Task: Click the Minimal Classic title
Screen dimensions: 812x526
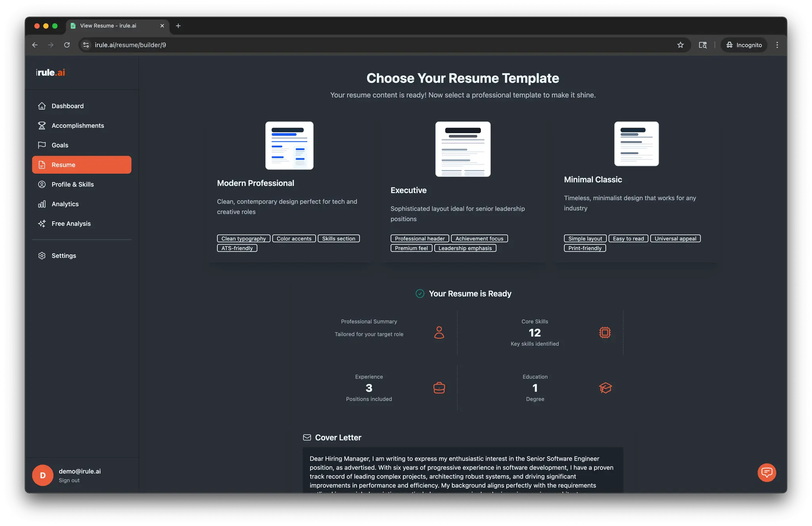Action: pos(593,180)
